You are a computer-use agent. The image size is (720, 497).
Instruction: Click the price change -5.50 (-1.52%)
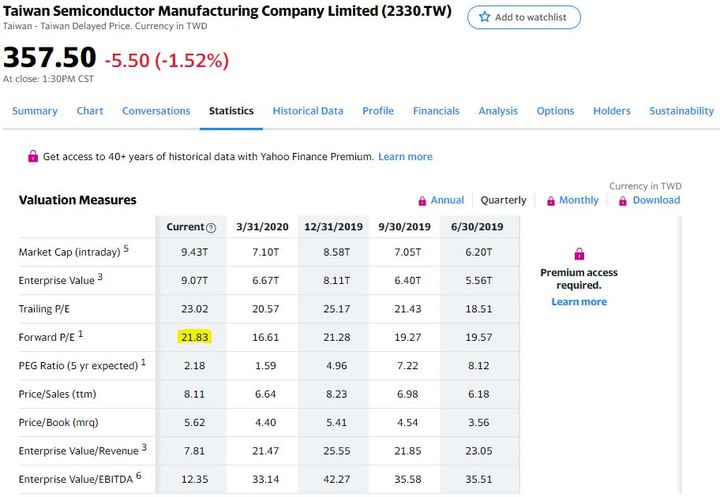coord(167,60)
